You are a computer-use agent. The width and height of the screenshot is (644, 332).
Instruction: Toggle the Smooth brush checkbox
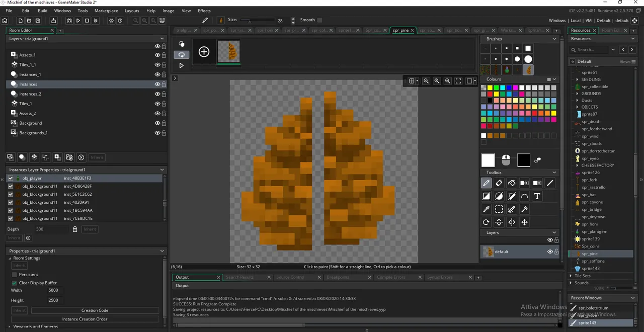[319, 20]
